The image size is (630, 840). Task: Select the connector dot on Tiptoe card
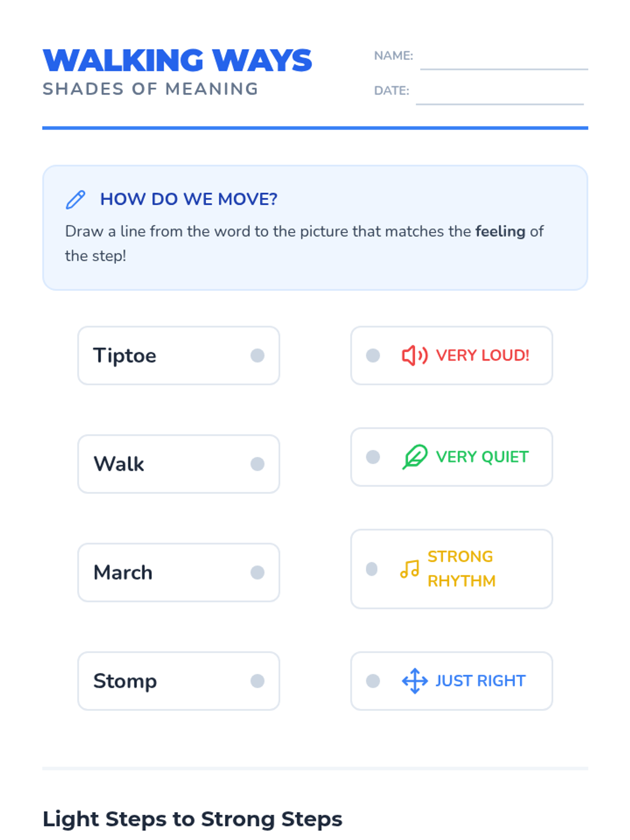tap(257, 355)
